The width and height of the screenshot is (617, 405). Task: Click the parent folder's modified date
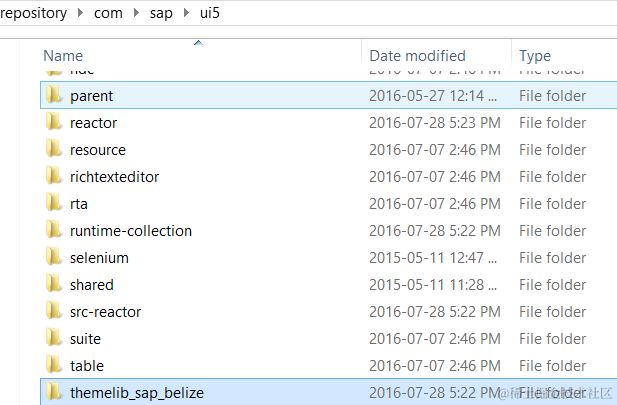point(433,96)
